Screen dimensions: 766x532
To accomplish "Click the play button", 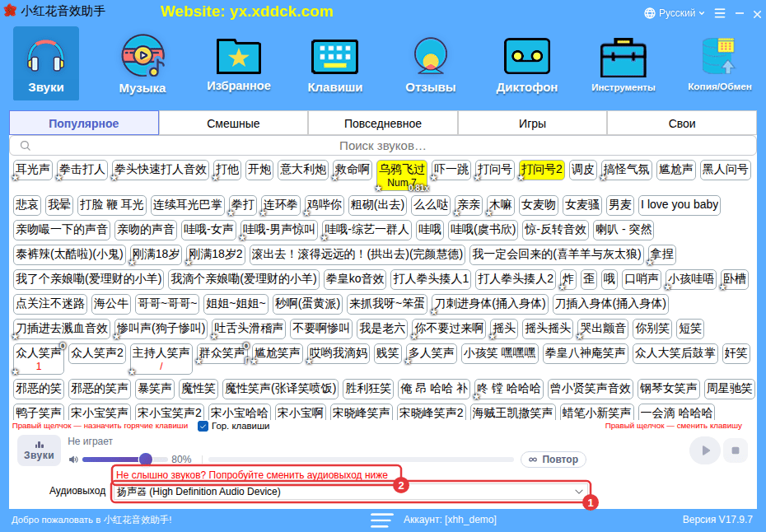I will pyautogui.click(x=704, y=450).
